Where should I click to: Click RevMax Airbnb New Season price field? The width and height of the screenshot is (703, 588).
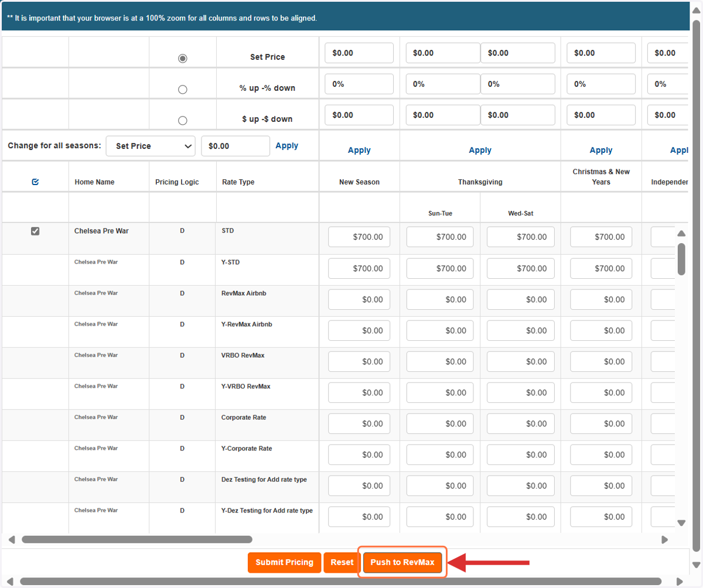tap(359, 299)
